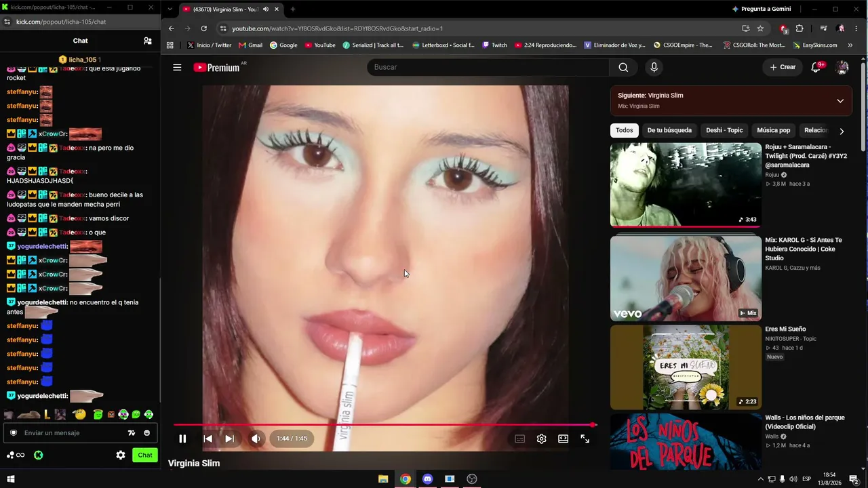Expand the Siguiente: Virginia Slim mix panel
The image size is (868, 488).
click(x=840, y=101)
